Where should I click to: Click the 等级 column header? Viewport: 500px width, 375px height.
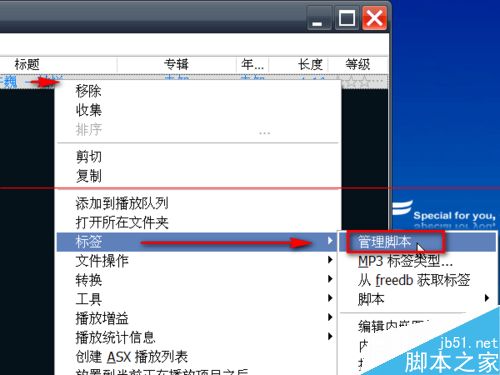coord(358,64)
